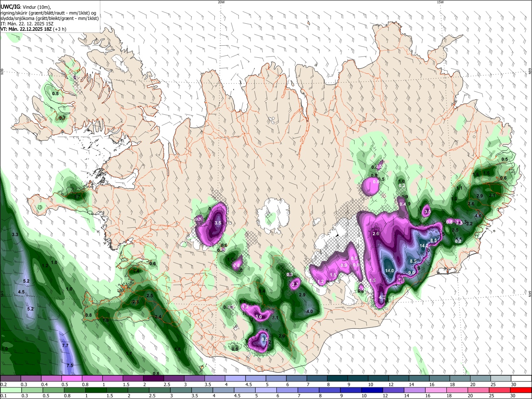Click the 'UWC/IG: Vindur (10m)' title text
The image size is (532, 399).
point(25,7)
